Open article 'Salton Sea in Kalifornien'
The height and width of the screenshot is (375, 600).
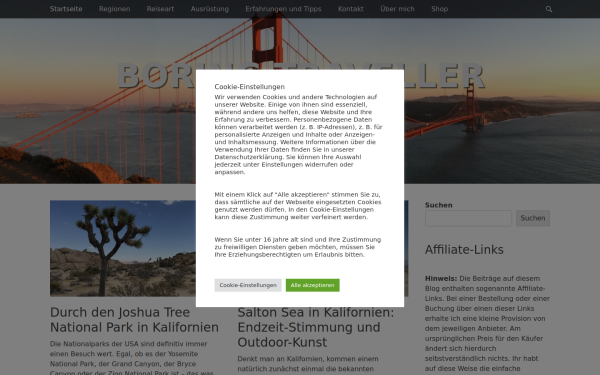click(x=316, y=328)
